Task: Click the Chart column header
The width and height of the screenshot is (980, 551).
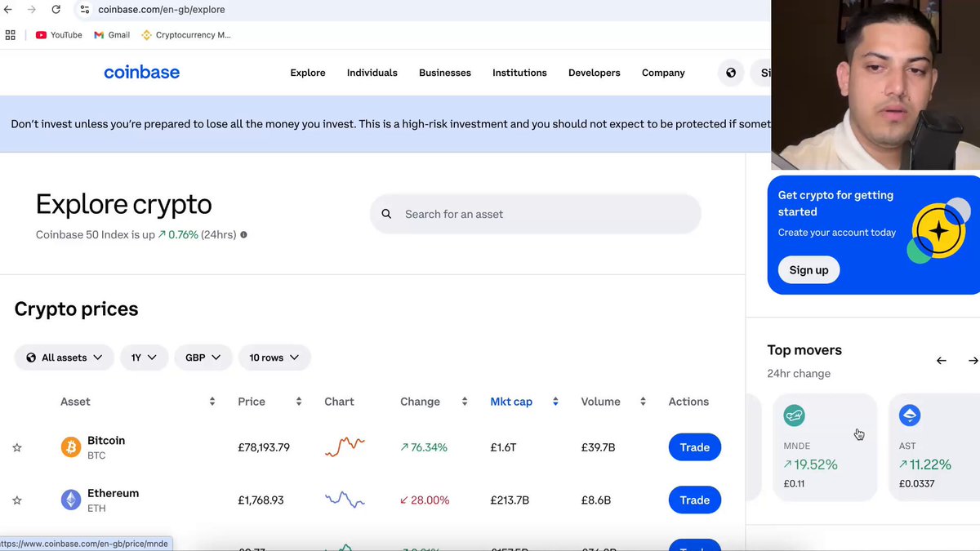Action: (x=339, y=402)
